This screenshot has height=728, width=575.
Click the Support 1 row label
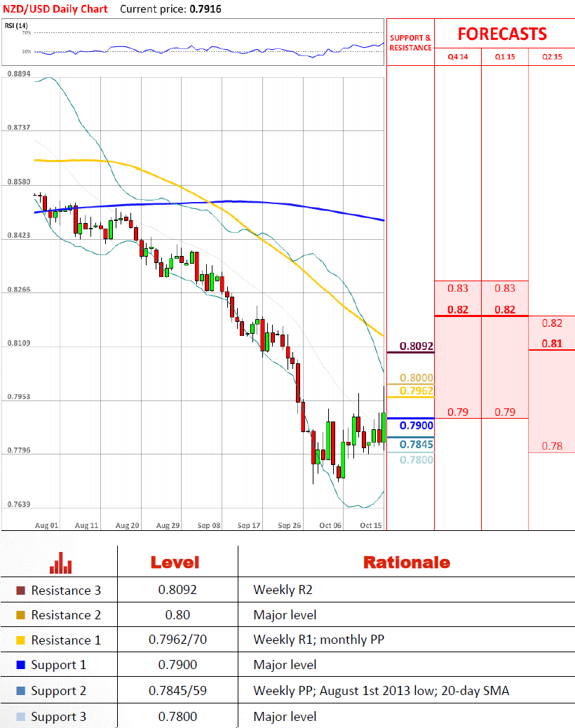pyautogui.click(x=58, y=666)
